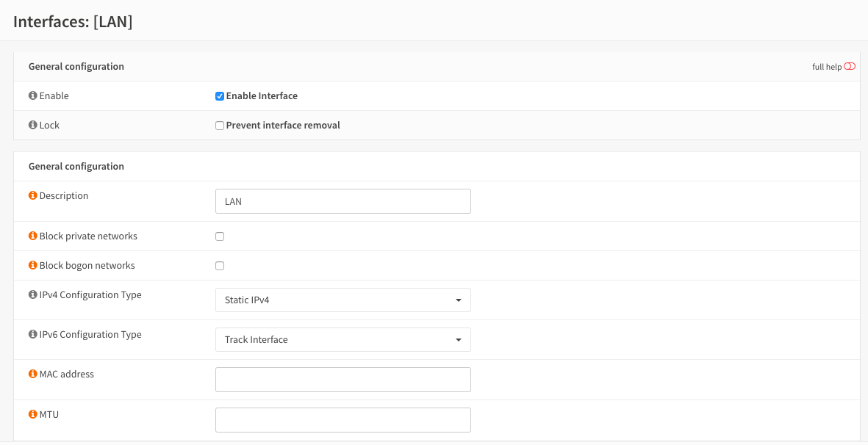The height and width of the screenshot is (445, 868).
Task: Open help icon for IPv4 Configuration Type
Action: (x=32, y=295)
